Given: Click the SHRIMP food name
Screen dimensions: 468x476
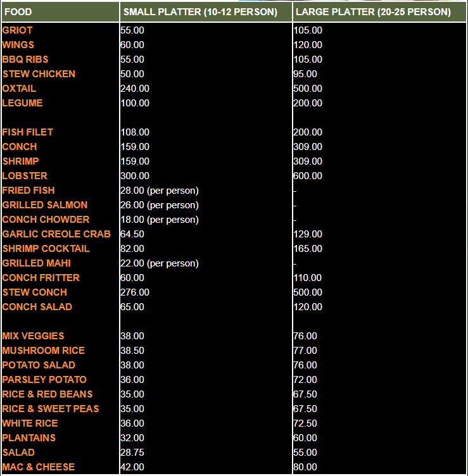Looking at the screenshot, I should pos(21,161).
